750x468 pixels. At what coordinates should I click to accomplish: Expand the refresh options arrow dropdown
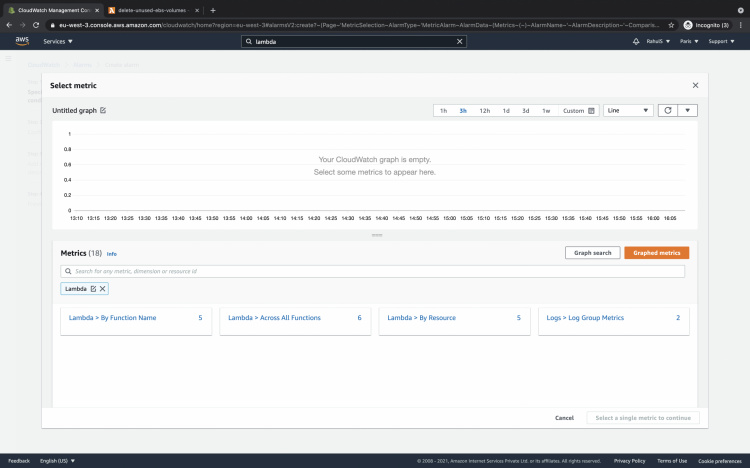pos(687,111)
